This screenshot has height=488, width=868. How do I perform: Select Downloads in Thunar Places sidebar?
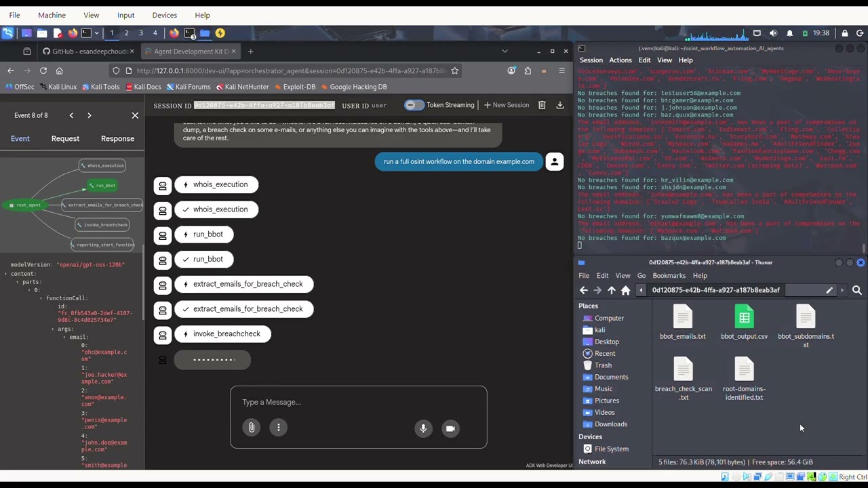pos(611,424)
